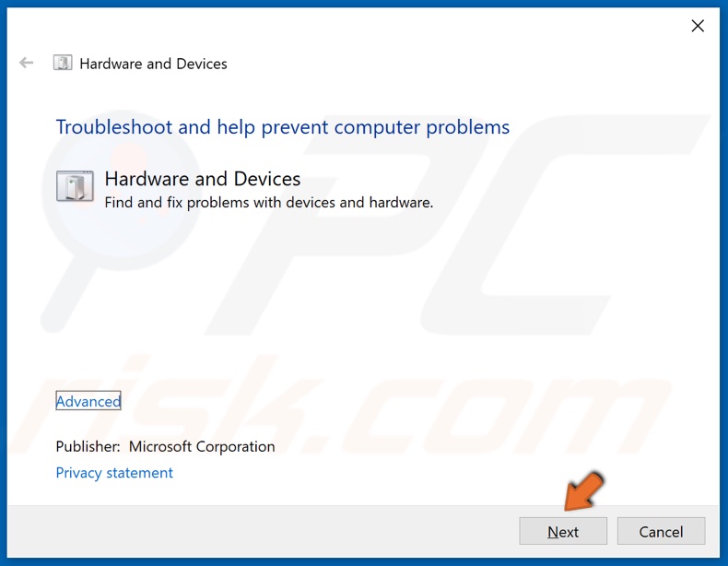The height and width of the screenshot is (566, 728).
Task: Select the Hardware and Devices troubleshooter name
Action: (203, 179)
